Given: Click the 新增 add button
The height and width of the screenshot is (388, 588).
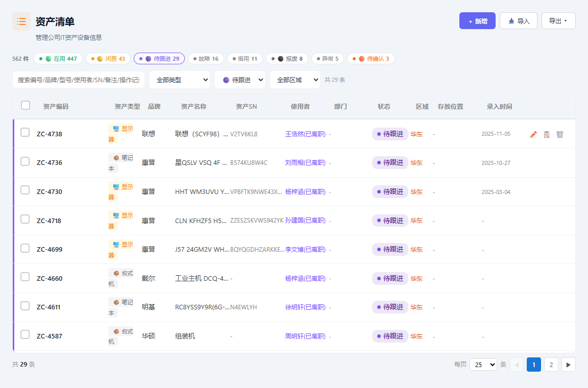Looking at the screenshot, I should tap(477, 21).
